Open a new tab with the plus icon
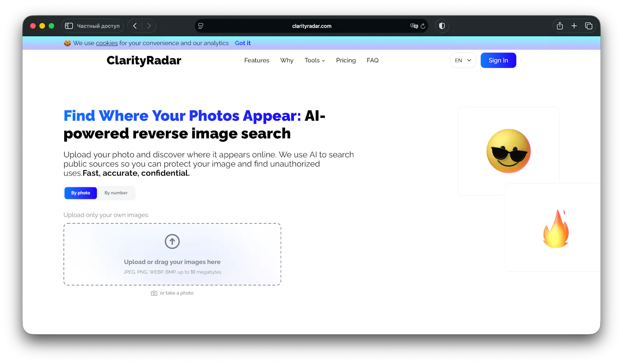This screenshot has width=623, height=364. tap(574, 26)
